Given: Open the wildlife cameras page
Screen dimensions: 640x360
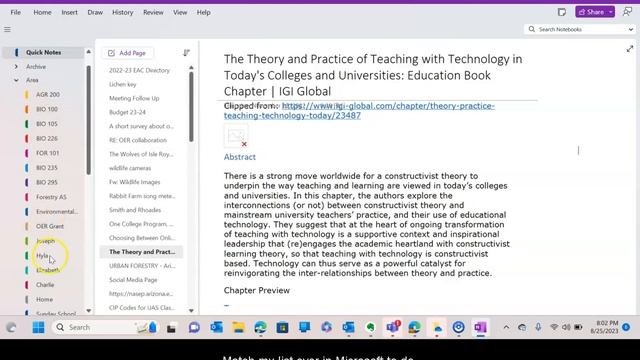Looking at the screenshot, I should pyautogui.click(x=130, y=168).
